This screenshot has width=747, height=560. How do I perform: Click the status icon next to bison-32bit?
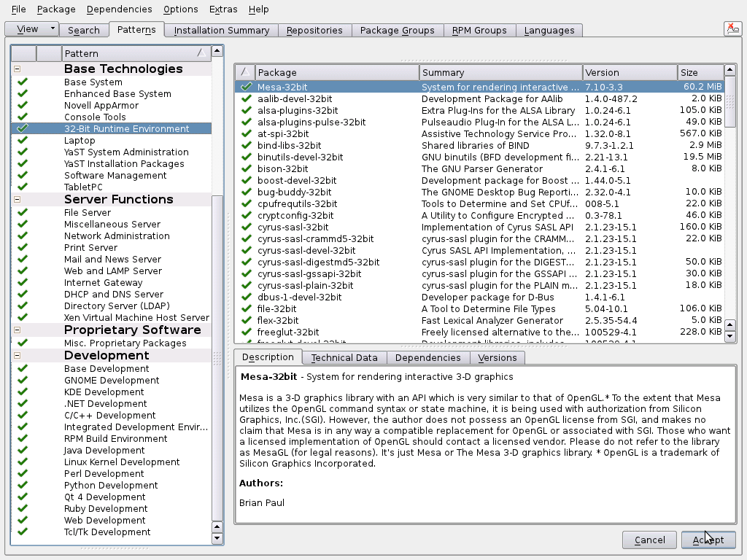tap(246, 168)
